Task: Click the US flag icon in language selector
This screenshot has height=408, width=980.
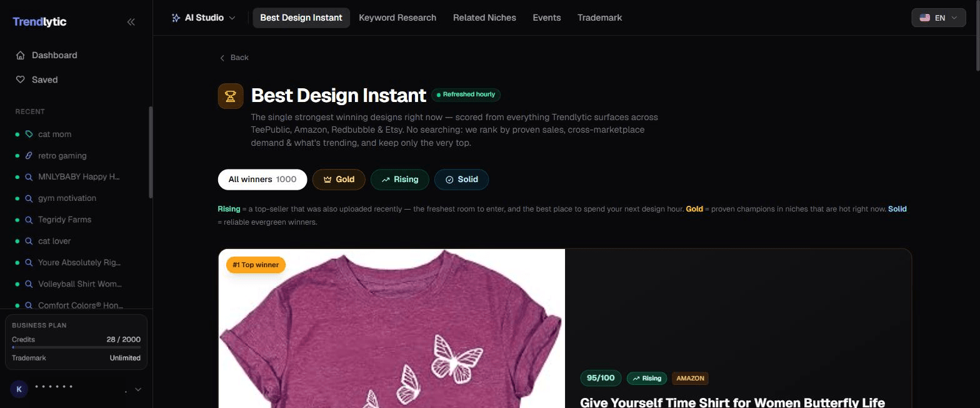Action: 925,18
